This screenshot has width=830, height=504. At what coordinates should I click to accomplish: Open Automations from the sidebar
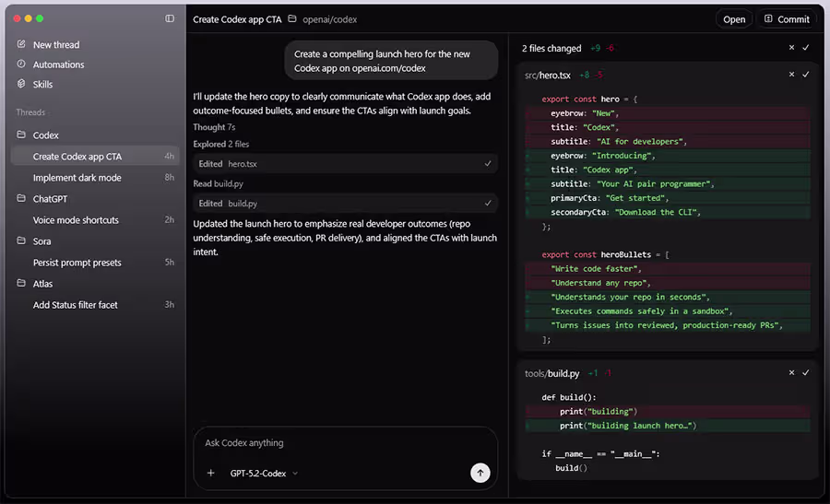click(58, 64)
